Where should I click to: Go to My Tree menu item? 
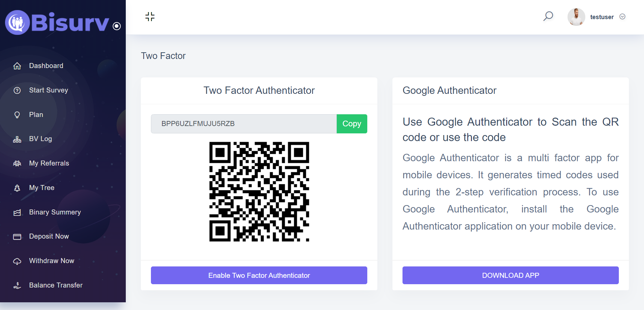(x=42, y=188)
